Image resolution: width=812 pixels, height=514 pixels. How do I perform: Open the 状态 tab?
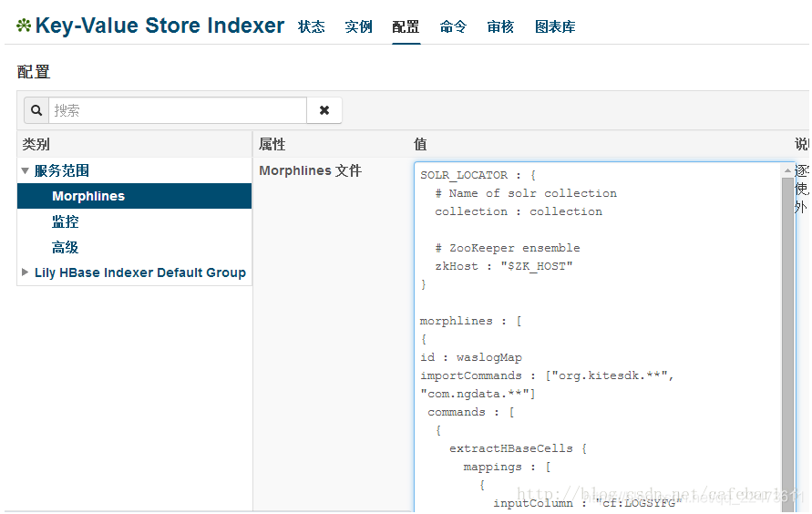coord(312,27)
